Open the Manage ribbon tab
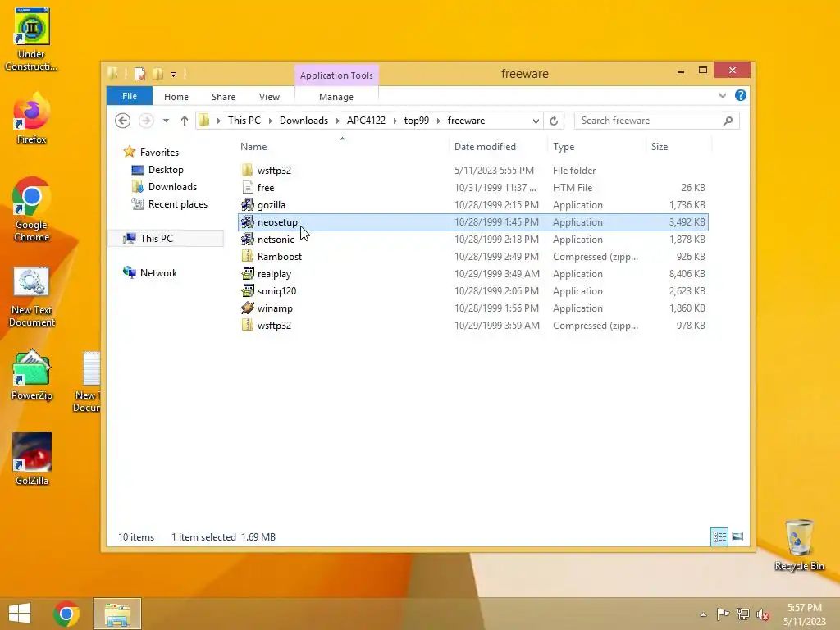Viewport: 840px width, 630px height. pyautogui.click(x=336, y=97)
